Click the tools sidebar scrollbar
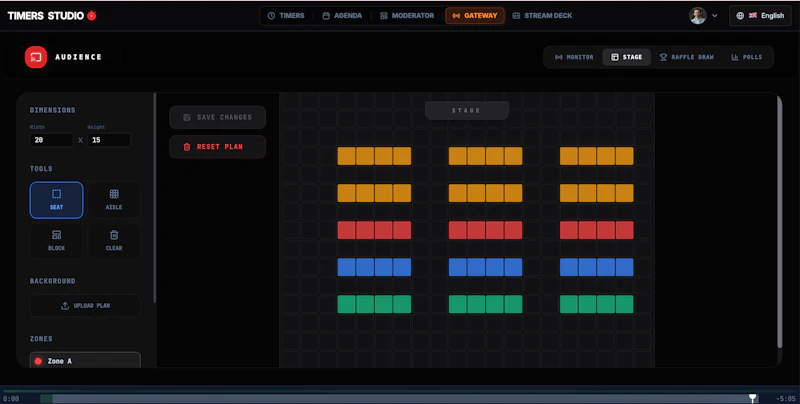Viewport: 800px width, 404px height. tap(155, 199)
